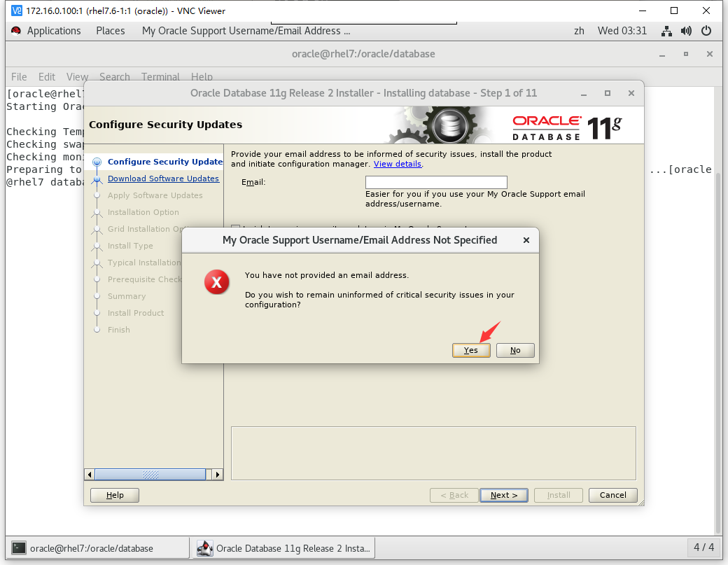Click the step list scroll-left arrow
728x565 pixels.
pos(90,475)
